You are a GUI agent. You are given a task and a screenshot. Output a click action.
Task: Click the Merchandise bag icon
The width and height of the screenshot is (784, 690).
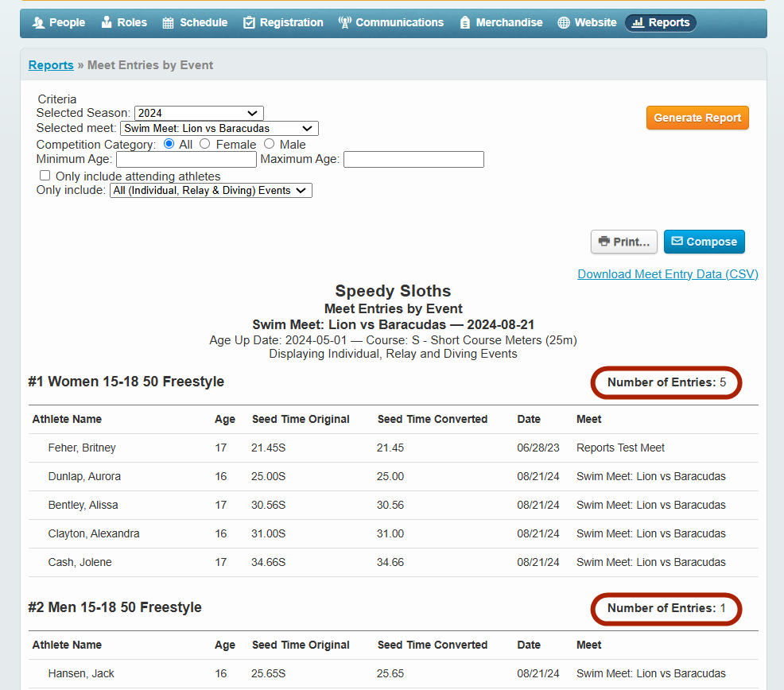pyautogui.click(x=465, y=23)
